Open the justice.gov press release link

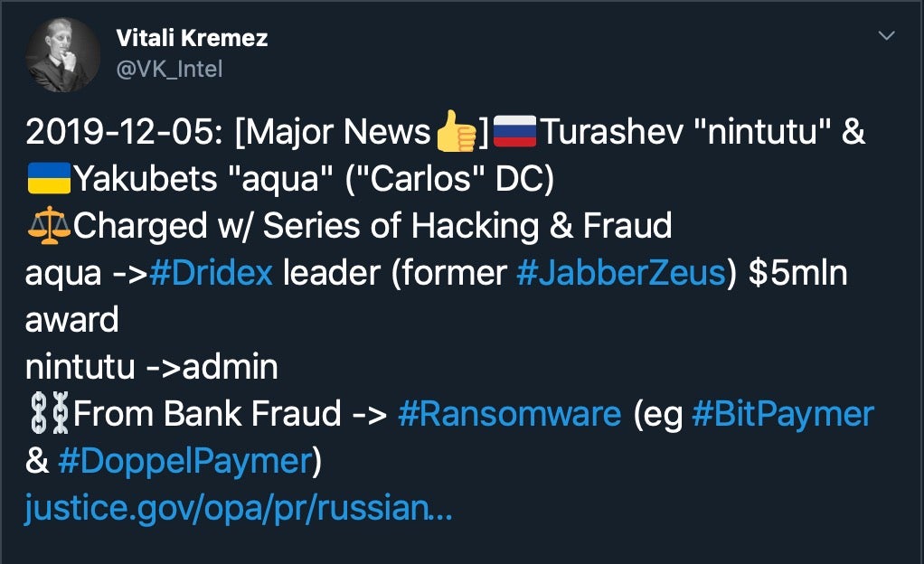pyautogui.click(x=238, y=509)
